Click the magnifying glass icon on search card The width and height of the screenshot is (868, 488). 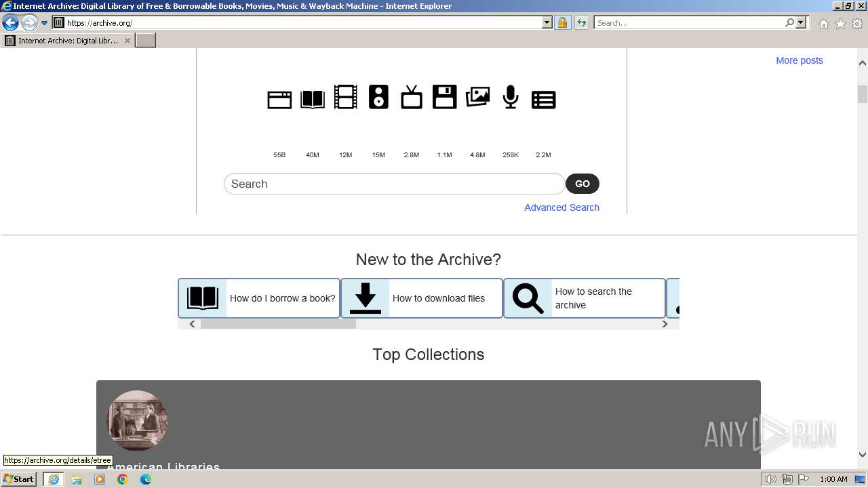point(528,298)
